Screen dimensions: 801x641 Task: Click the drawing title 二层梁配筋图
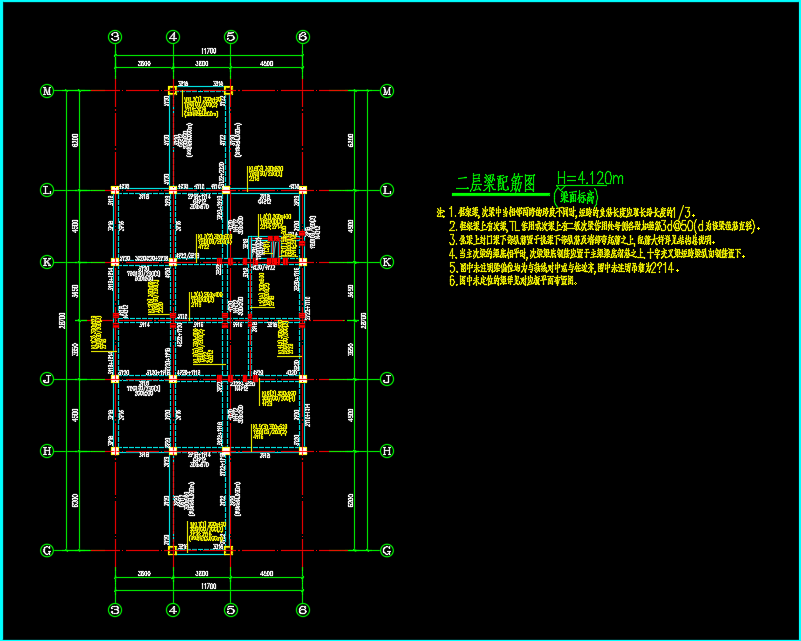pyautogui.click(x=496, y=183)
